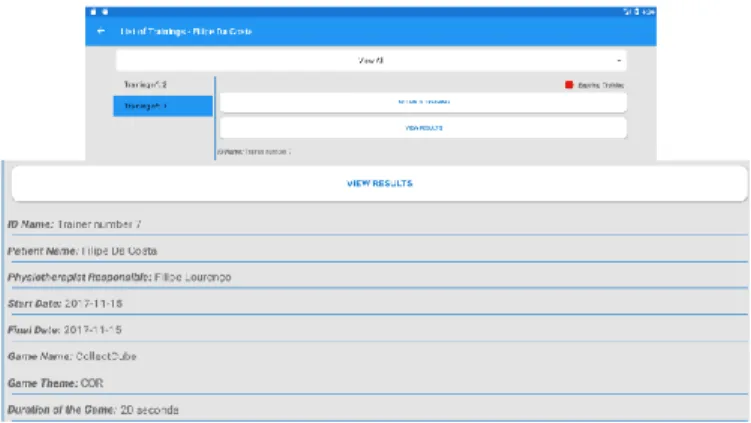
Task: Click 'Duration of the Game: 20 seconds' row
Action: pyautogui.click(x=93, y=410)
